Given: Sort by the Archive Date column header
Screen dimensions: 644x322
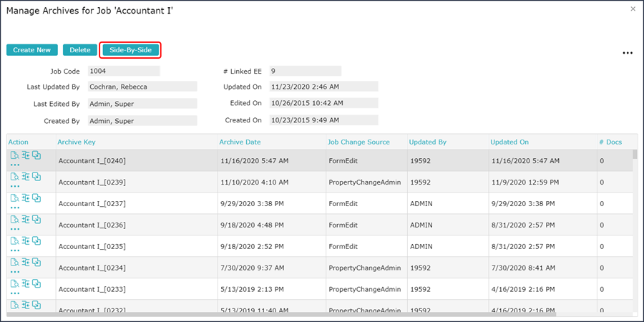Looking at the screenshot, I should pos(240,142).
